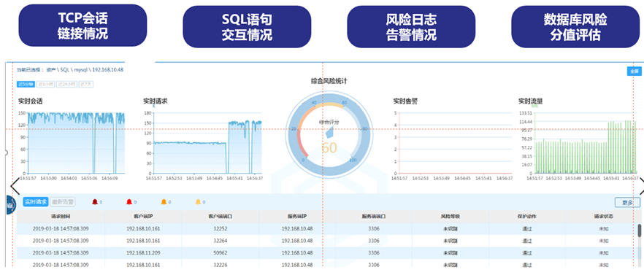
Task: Select the 近5分钟 time range
Action: click(26, 84)
